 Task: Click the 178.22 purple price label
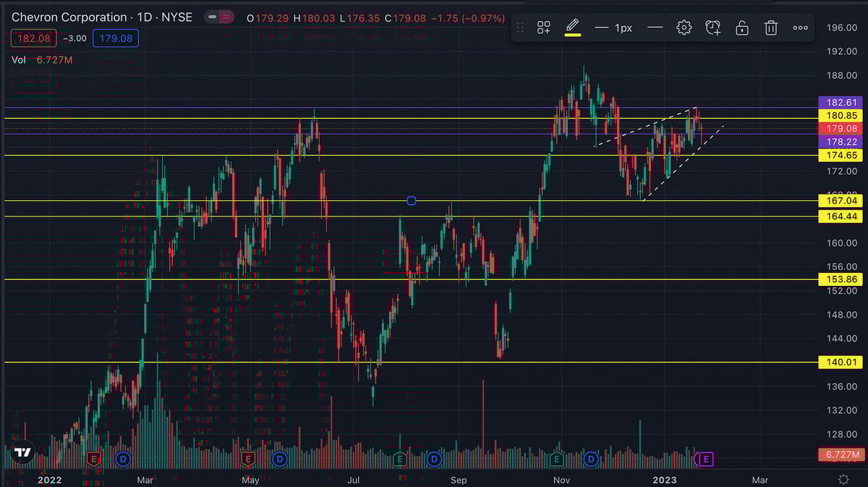point(840,142)
